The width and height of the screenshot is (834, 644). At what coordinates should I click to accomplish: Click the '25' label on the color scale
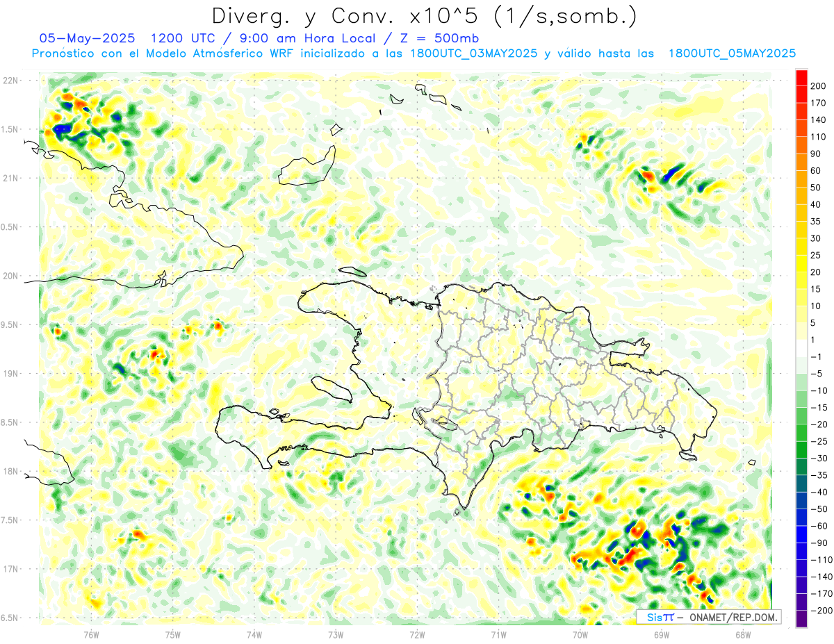tap(816, 255)
